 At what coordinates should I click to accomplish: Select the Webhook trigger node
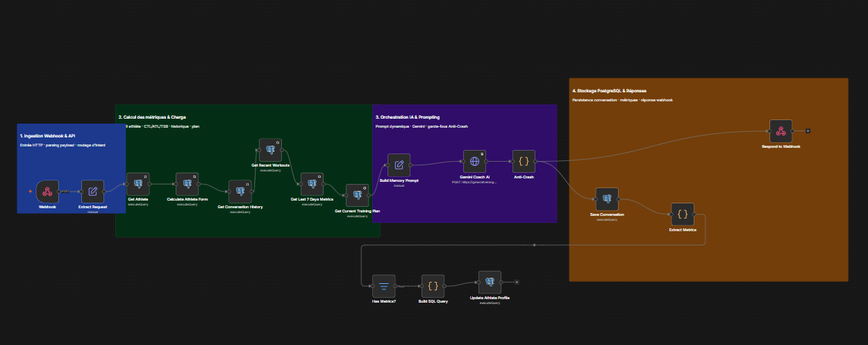(x=47, y=191)
